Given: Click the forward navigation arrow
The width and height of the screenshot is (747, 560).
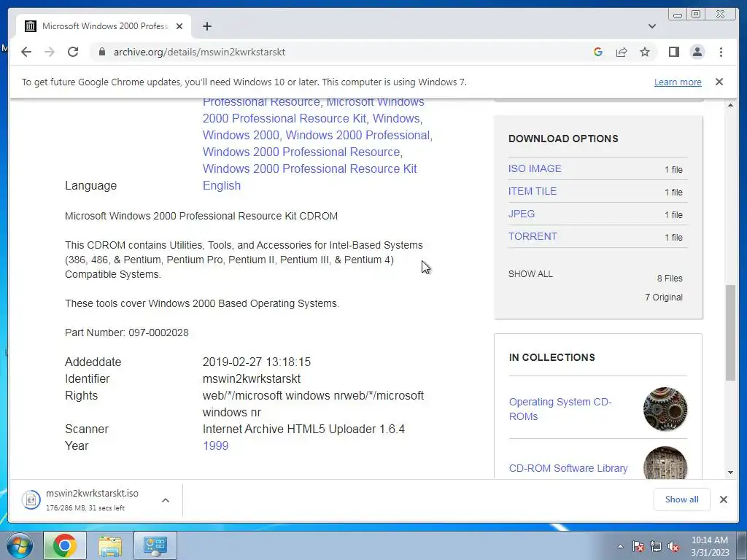Looking at the screenshot, I should pos(50,52).
